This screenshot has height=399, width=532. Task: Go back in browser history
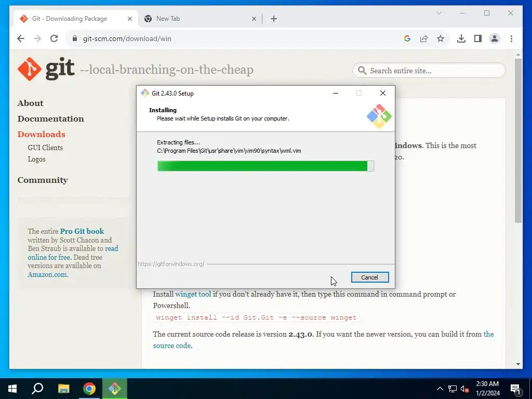pos(21,38)
